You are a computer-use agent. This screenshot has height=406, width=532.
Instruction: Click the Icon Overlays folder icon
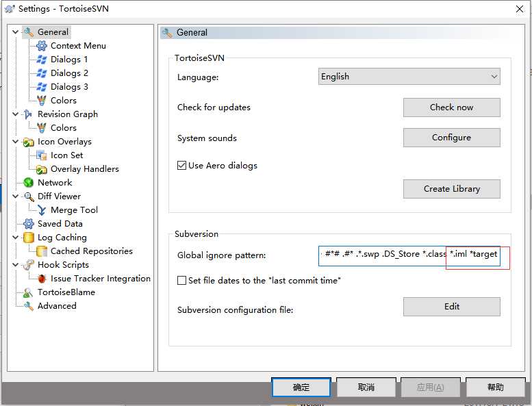pyautogui.click(x=29, y=142)
